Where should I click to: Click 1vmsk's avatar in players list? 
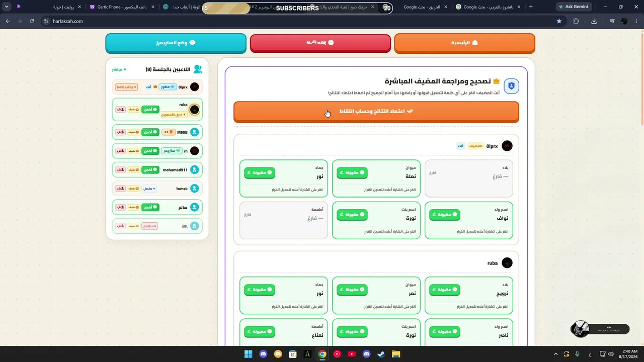(x=195, y=189)
